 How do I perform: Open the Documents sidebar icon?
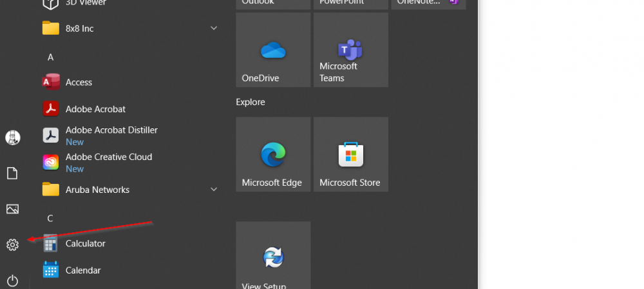click(13, 174)
